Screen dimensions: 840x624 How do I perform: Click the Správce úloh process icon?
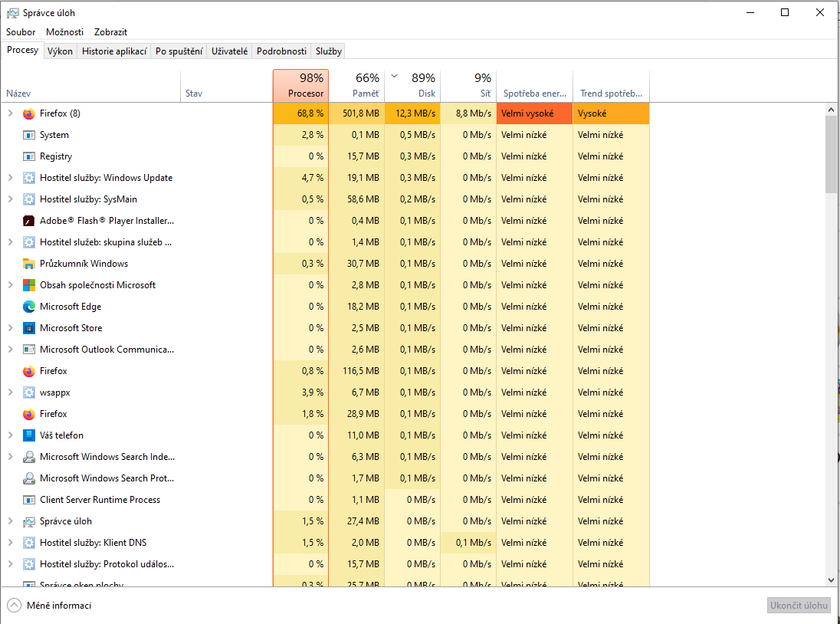[29, 521]
